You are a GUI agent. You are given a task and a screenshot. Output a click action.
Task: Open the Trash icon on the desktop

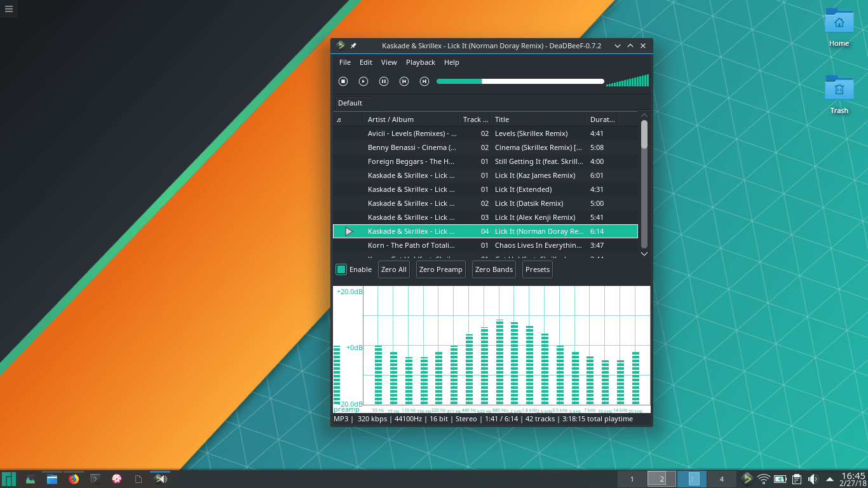point(839,94)
